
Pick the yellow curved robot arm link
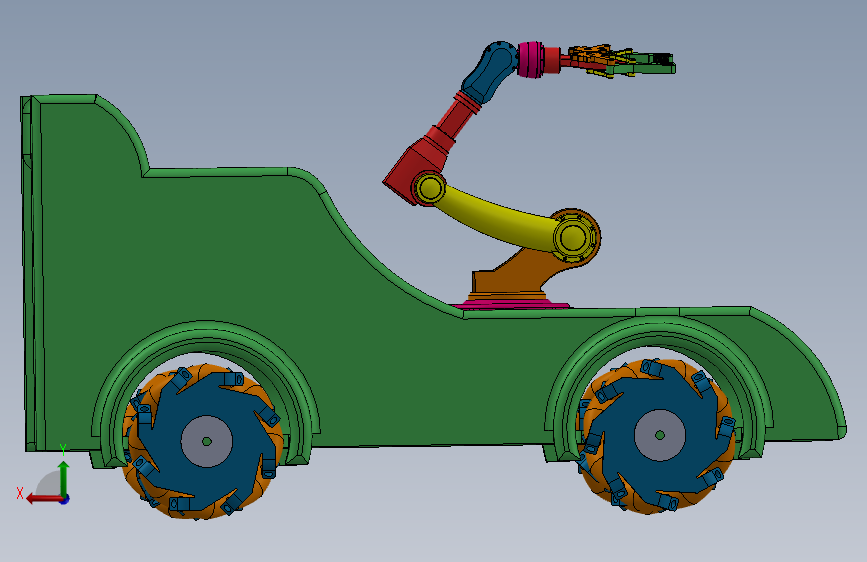pos(498,217)
